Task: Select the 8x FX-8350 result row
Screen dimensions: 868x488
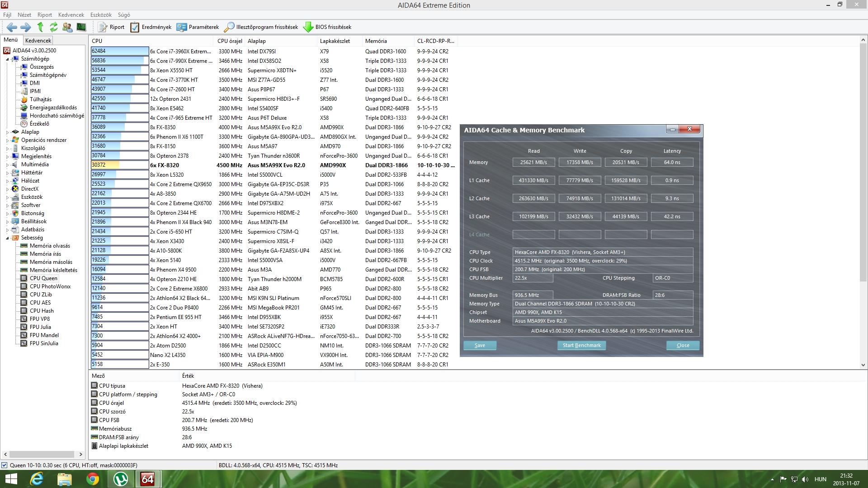Action: [x=273, y=127]
